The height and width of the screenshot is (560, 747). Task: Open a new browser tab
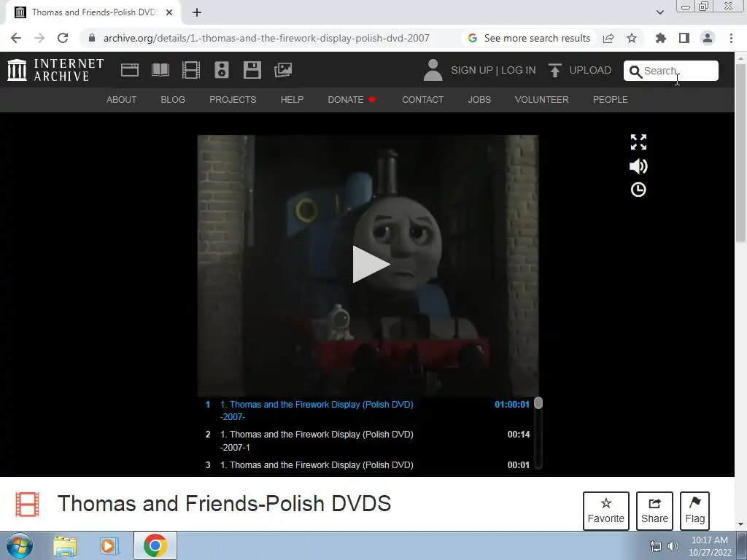(x=197, y=12)
